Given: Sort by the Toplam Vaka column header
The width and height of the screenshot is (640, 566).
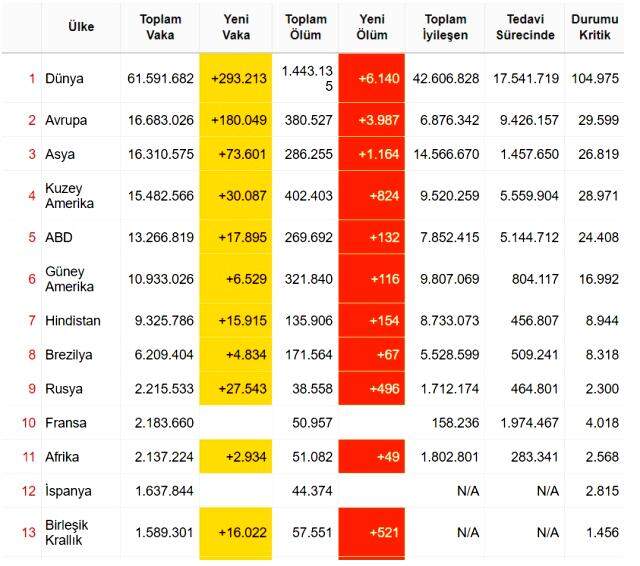Looking at the screenshot, I should [x=160, y=27].
